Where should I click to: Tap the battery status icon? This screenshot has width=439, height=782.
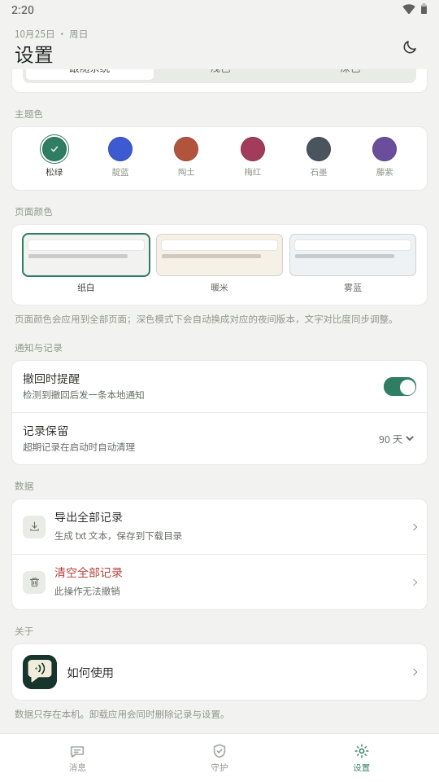[424, 9]
